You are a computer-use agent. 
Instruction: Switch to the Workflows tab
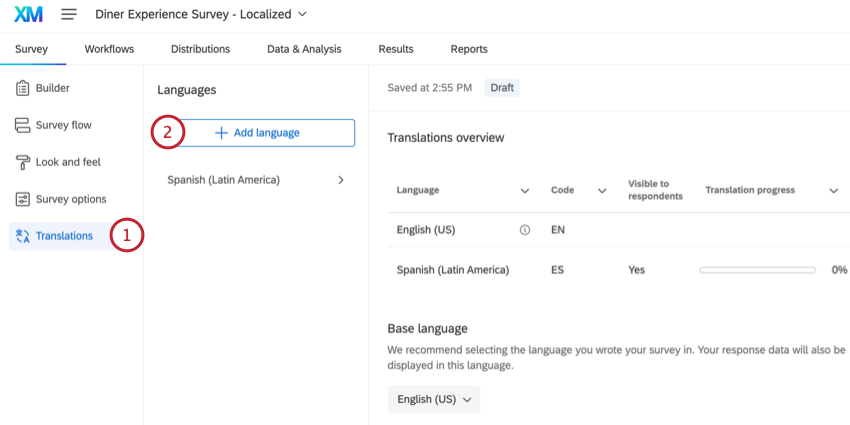tap(109, 49)
